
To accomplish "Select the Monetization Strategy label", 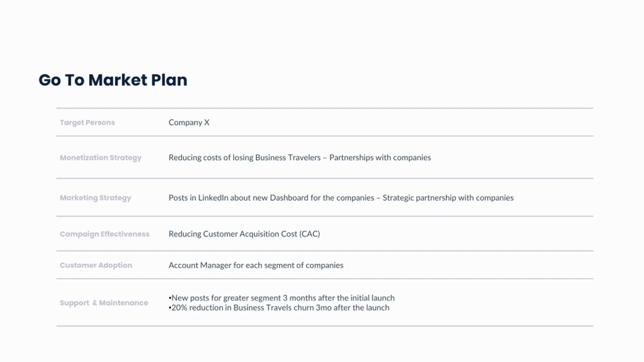I will pos(101,158).
